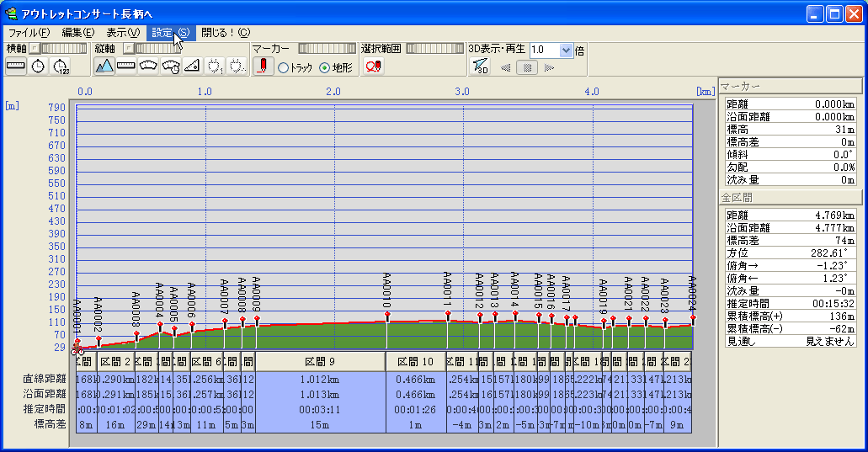
Task: Click the 00:15:32 推定時間 value
Action: (x=833, y=304)
